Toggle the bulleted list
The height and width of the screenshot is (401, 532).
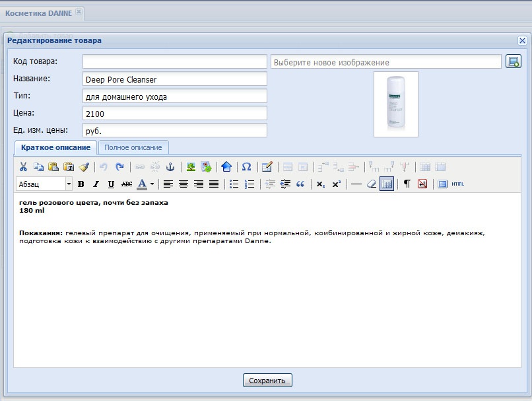234,184
